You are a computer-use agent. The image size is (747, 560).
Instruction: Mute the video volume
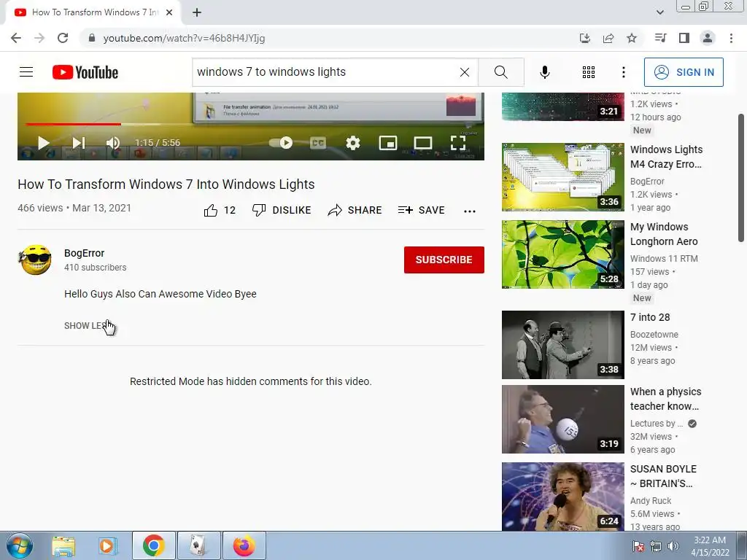point(113,143)
